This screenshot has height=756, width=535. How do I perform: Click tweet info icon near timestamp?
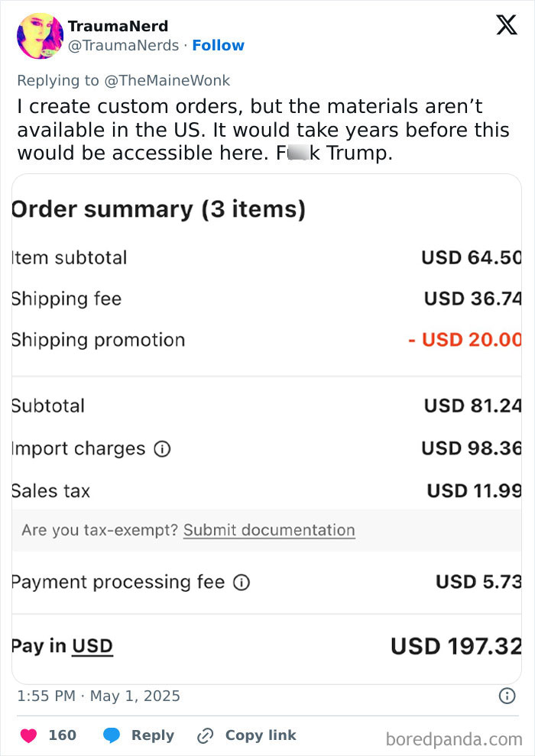507,696
